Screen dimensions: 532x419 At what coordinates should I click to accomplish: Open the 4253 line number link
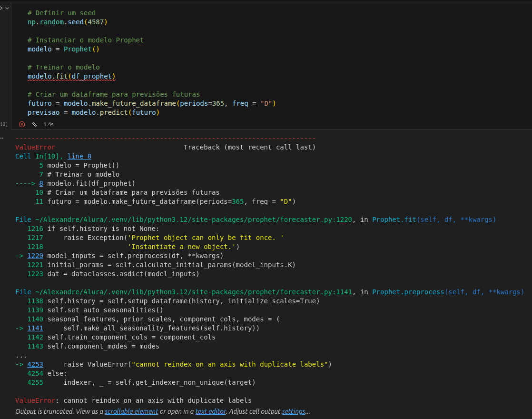point(35,364)
